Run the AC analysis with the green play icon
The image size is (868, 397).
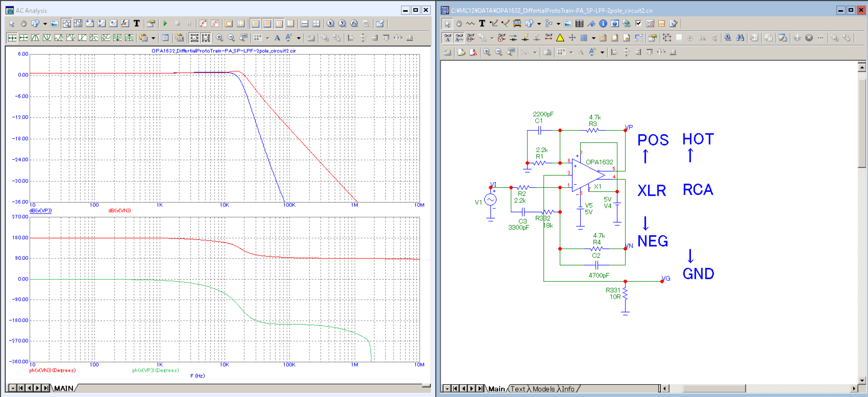165,24
